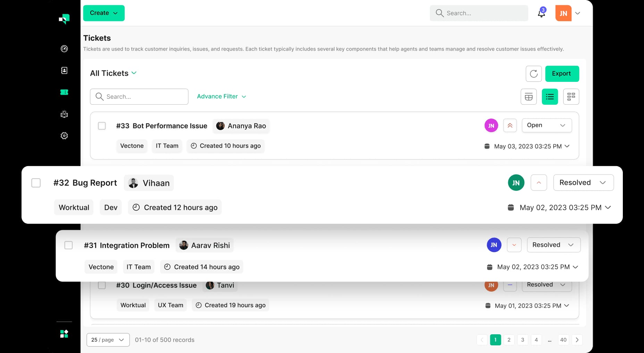Click the ticket list search field
This screenshot has height=353, width=644.
(x=139, y=97)
